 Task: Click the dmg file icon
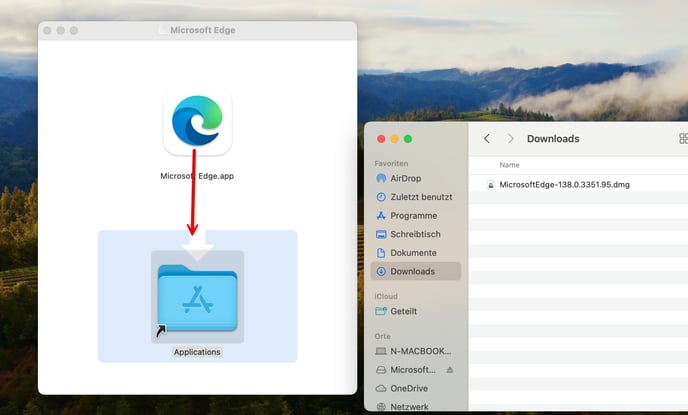pyautogui.click(x=491, y=185)
